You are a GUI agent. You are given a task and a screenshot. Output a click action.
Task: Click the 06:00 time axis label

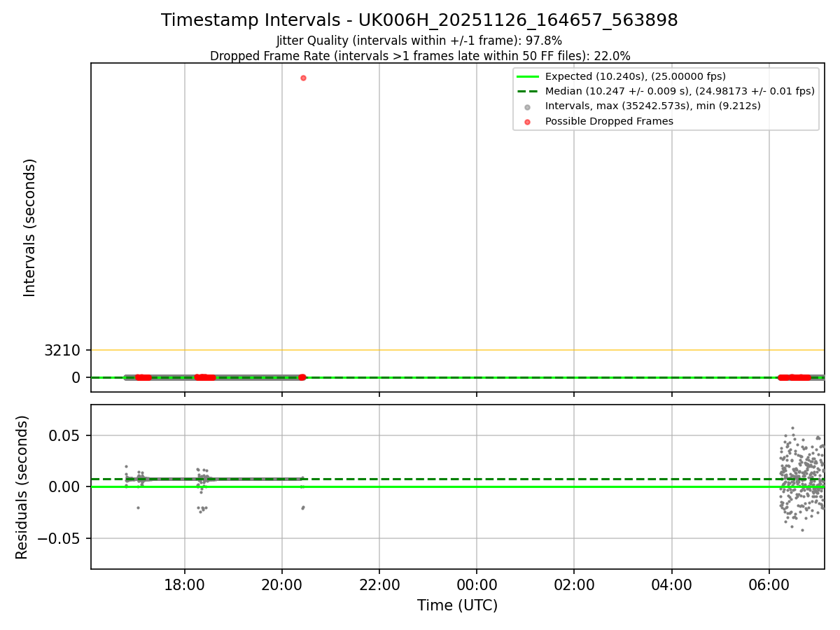769,584
